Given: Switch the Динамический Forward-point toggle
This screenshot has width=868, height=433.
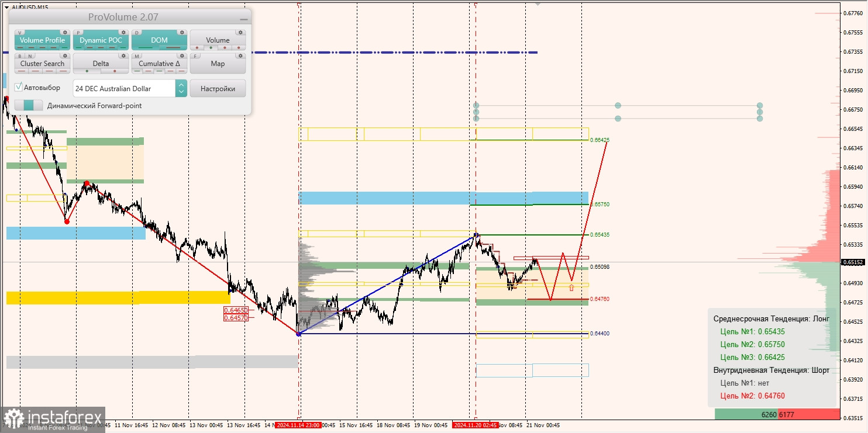Looking at the screenshot, I should (x=29, y=105).
